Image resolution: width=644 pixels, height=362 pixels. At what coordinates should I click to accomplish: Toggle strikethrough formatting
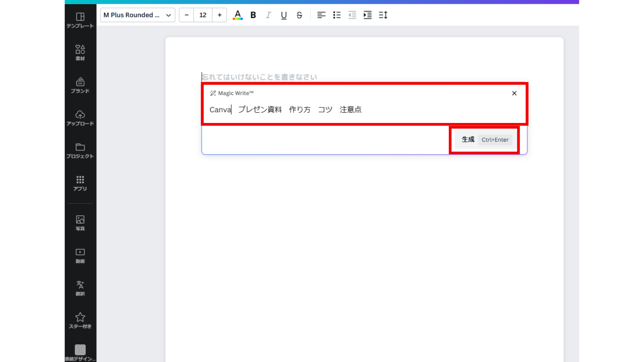[299, 15]
